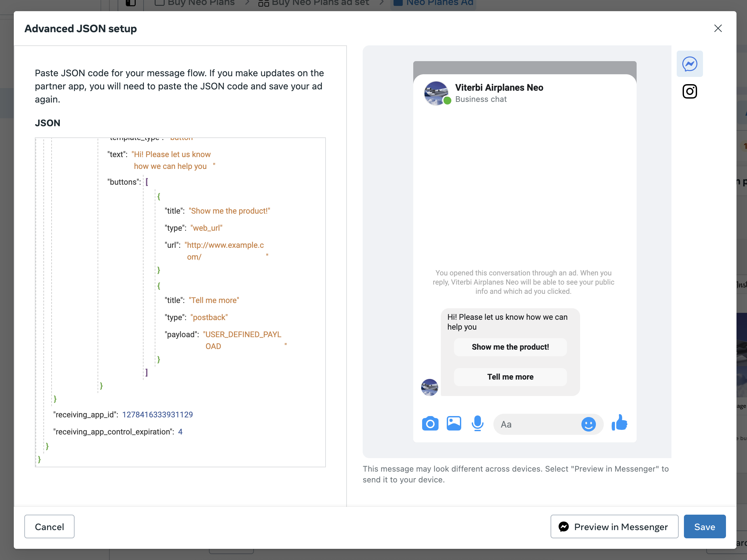747x560 pixels.
Task: Tap the camera icon in chat preview
Action: click(x=430, y=424)
